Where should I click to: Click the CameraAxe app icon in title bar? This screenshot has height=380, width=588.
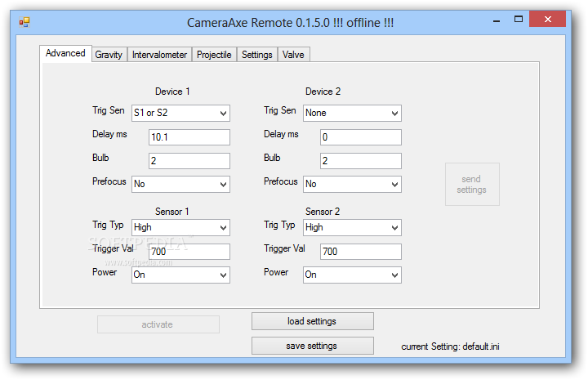pyautogui.click(x=24, y=22)
